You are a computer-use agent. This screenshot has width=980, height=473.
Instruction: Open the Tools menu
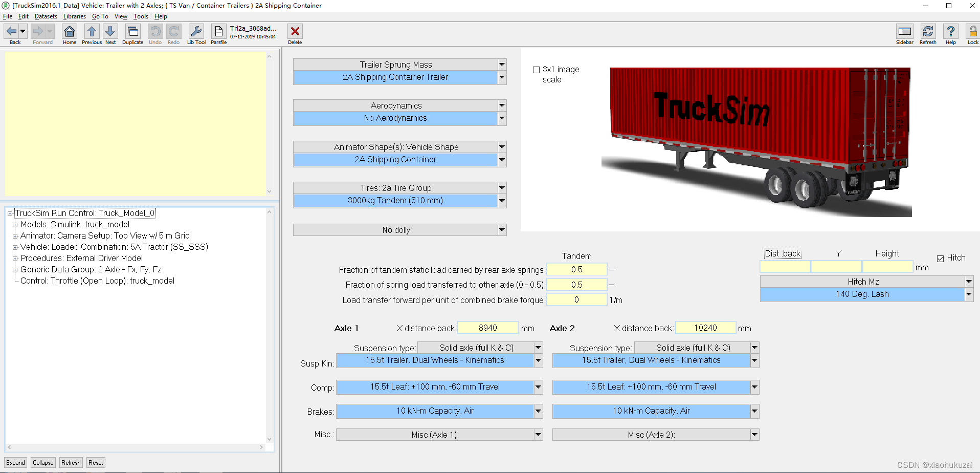[x=140, y=16]
